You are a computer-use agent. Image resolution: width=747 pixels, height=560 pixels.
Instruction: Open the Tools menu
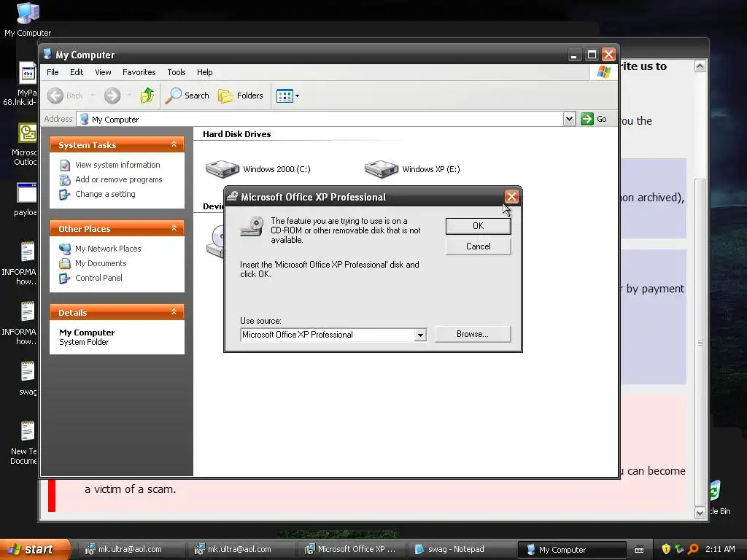(177, 72)
